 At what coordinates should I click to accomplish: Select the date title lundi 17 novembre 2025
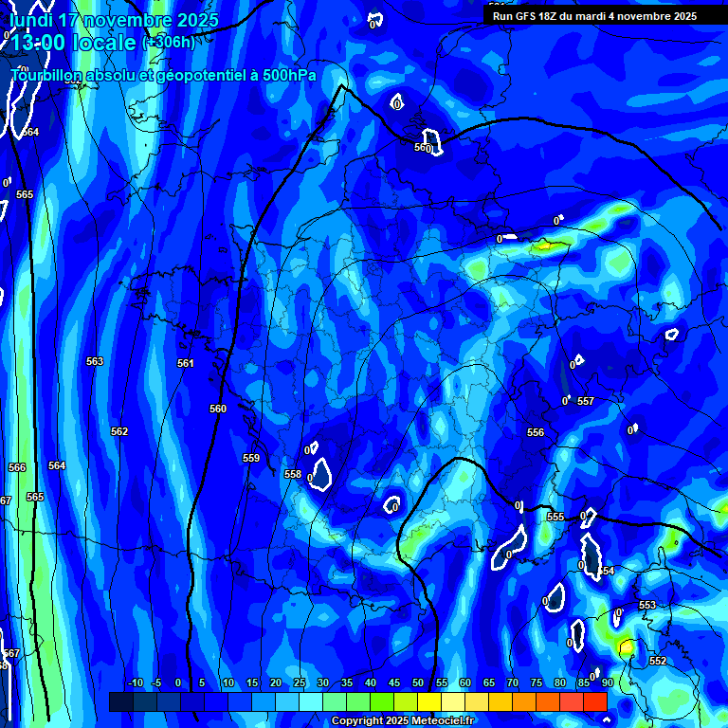tap(114, 20)
